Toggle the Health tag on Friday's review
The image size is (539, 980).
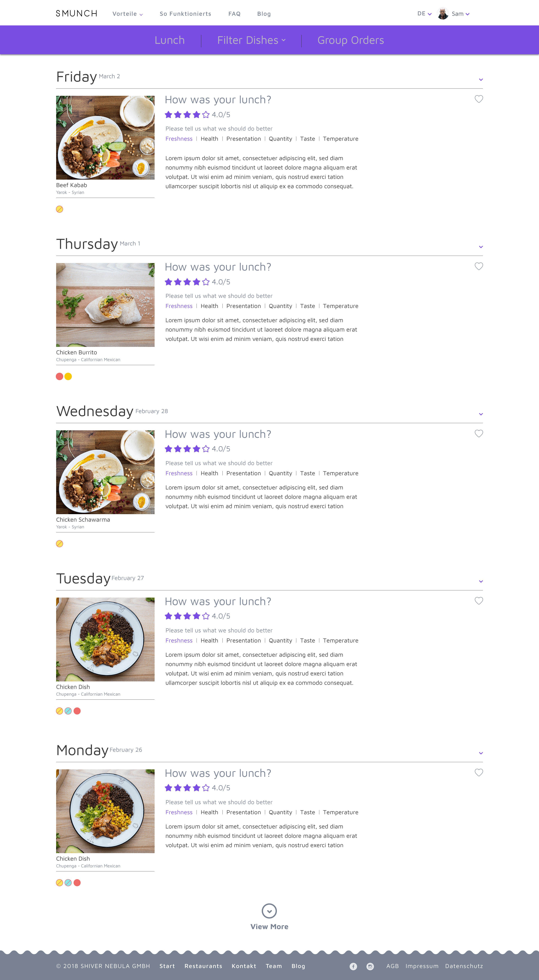pos(209,139)
